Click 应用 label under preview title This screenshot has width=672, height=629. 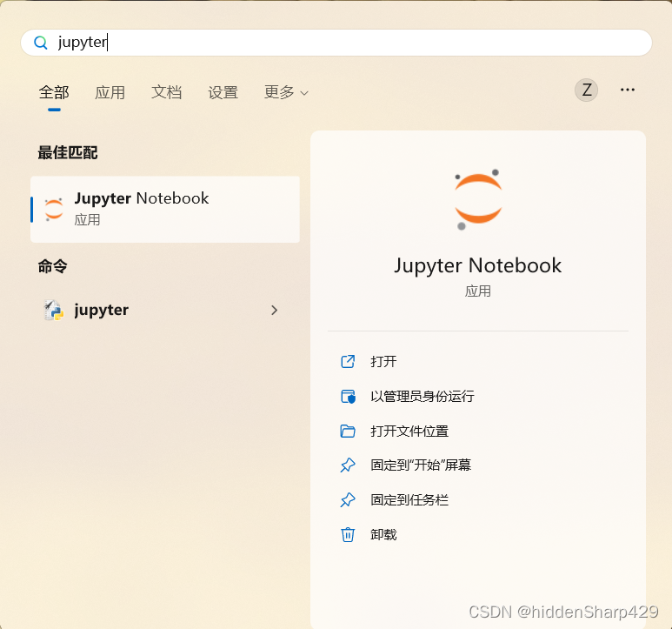[478, 291]
